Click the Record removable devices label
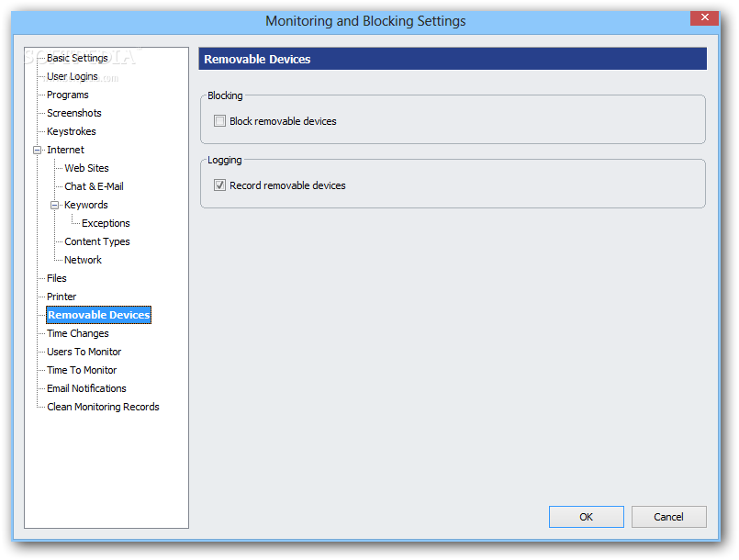Image resolution: width=739 pixels, height=560 pixels. click(x=287, y=185)
